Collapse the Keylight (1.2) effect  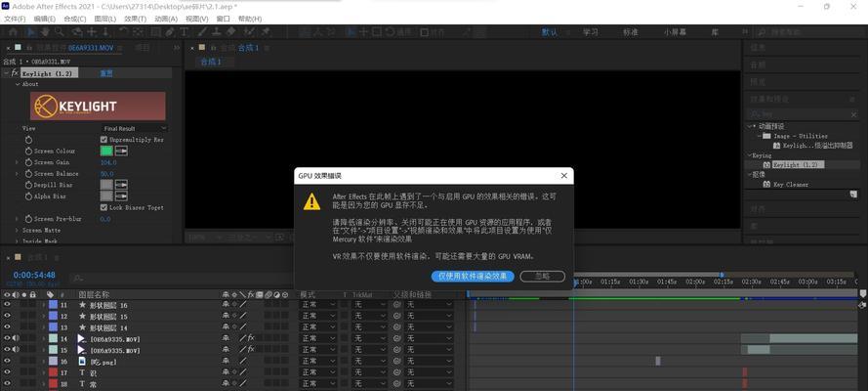coord(6,73)
